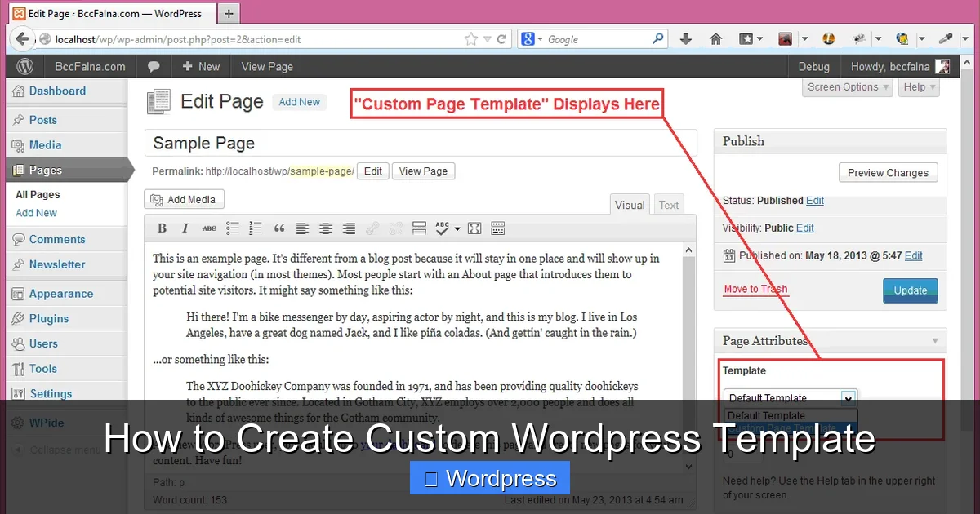Click the Update button to save
980x514 pixels.
point(910,290)
